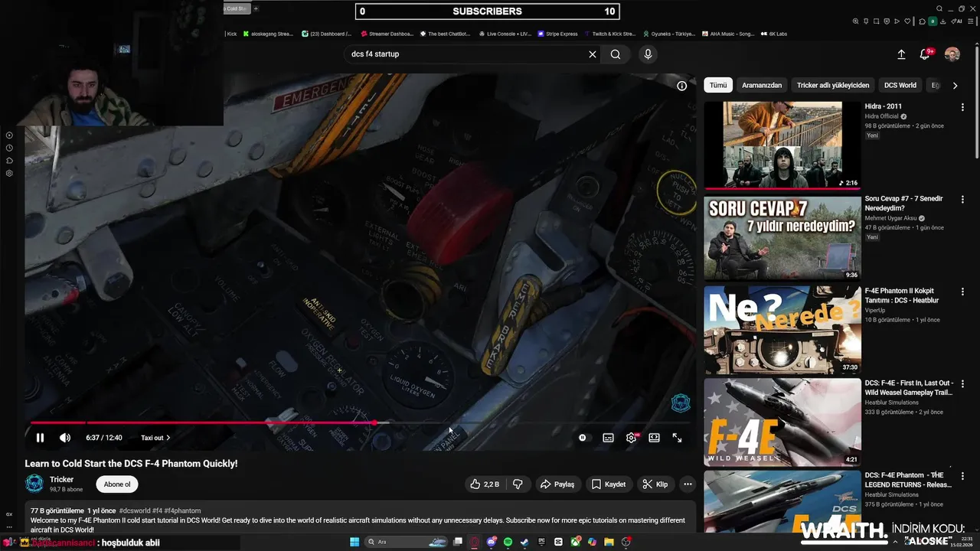The height and width of the screenshot is (551, 980).
Task: Open Task View on the taskbar
Action: pyautogui.click(x=457, y=542)
